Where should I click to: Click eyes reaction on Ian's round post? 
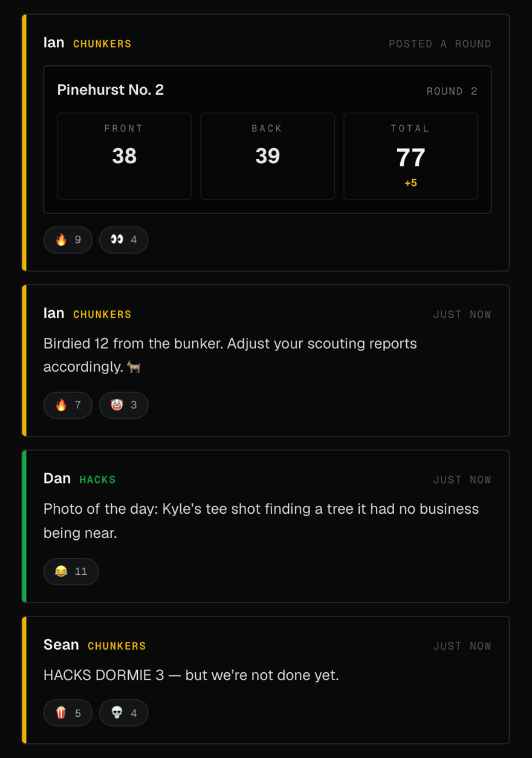tap(123, 240)
